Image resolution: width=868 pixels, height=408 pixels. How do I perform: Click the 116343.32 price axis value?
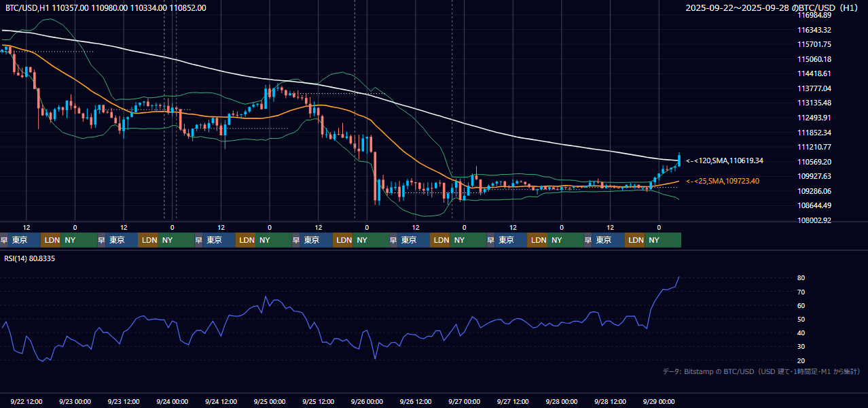(814, 30)
